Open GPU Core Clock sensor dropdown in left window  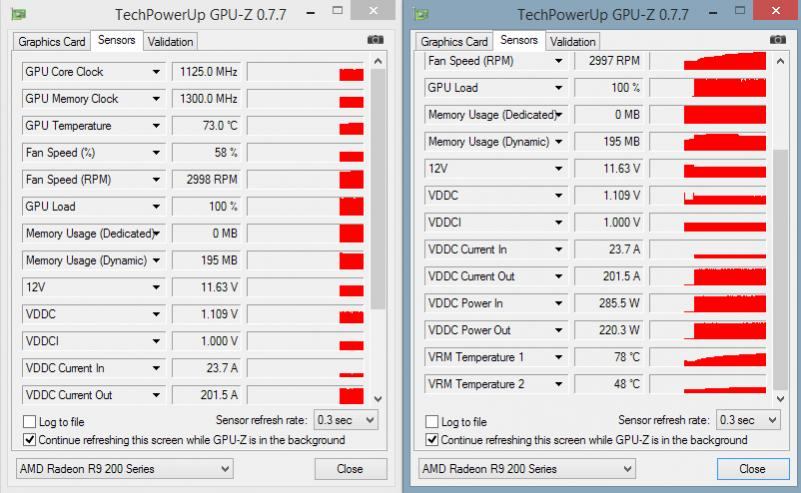click(156, 72)
